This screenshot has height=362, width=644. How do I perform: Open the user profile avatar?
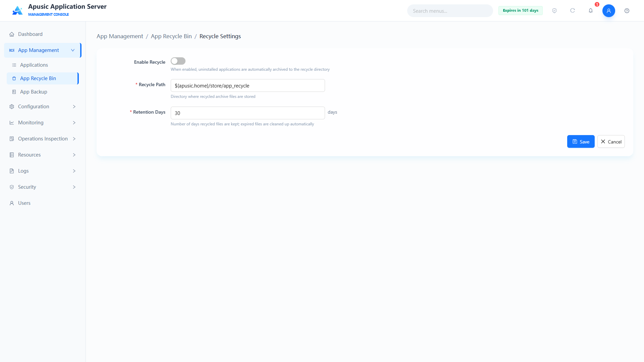pos(609,11)
